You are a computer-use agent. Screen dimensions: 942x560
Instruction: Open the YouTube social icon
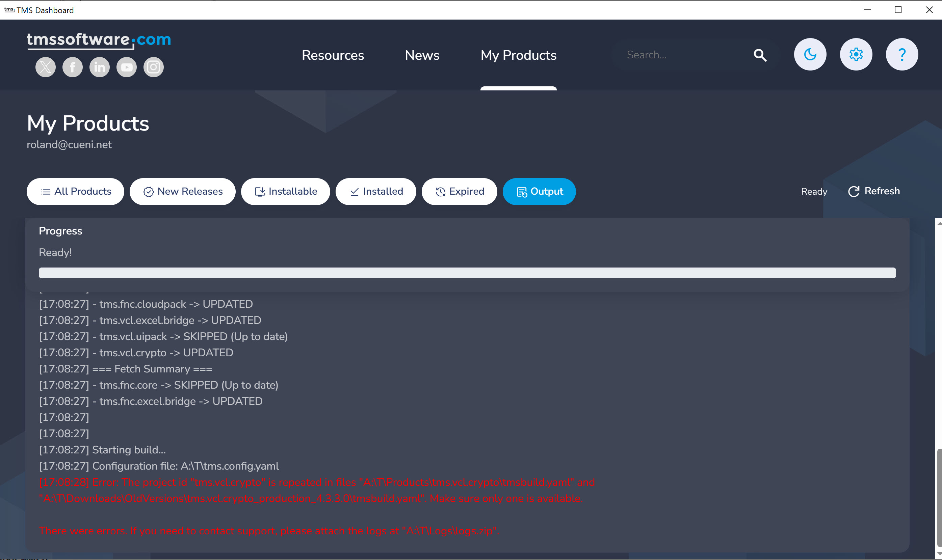[x=127, y=67]
